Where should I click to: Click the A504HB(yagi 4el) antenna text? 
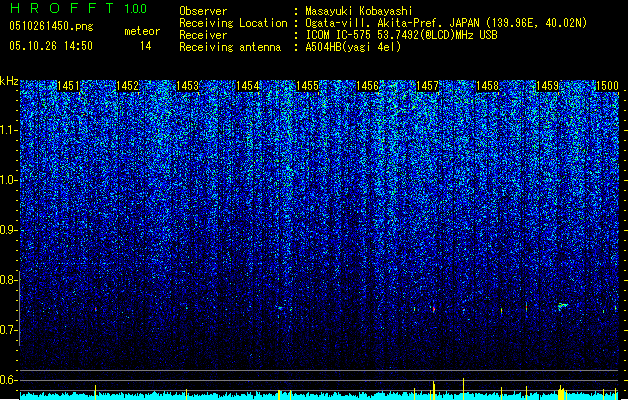[x=353, y=47]
